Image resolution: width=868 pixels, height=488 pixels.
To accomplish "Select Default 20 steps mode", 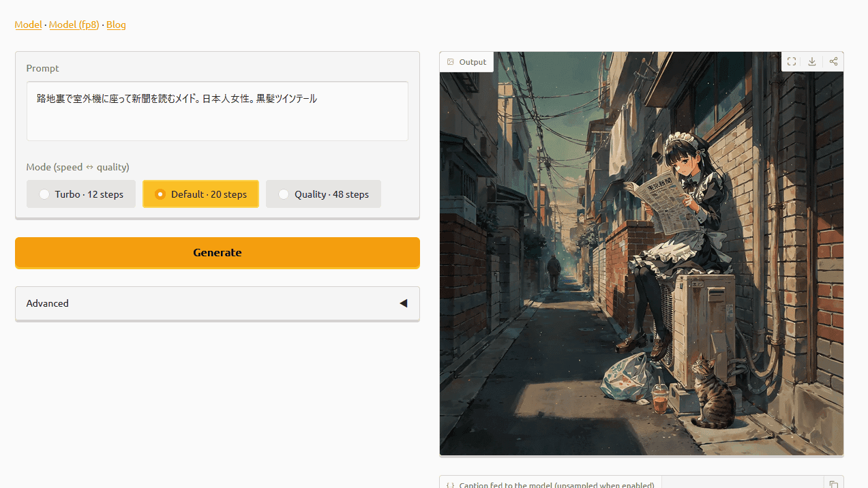I will 200,194.
